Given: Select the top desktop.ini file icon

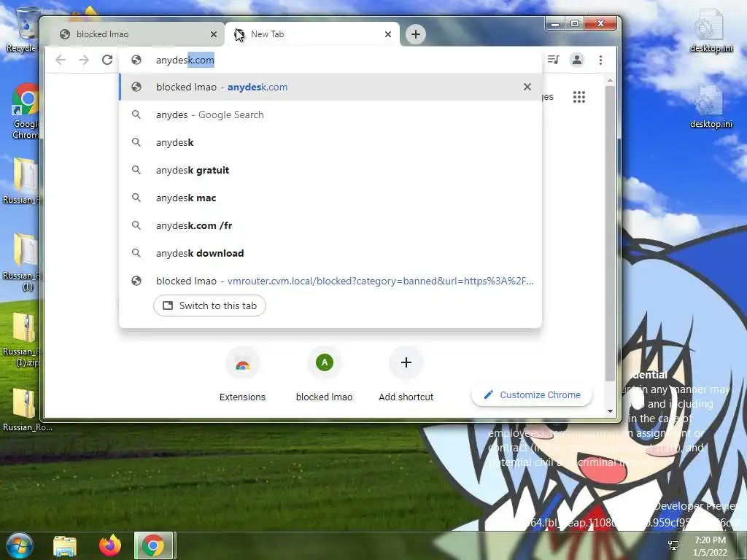Looking at the screenshot, I should tap(711, 29).
